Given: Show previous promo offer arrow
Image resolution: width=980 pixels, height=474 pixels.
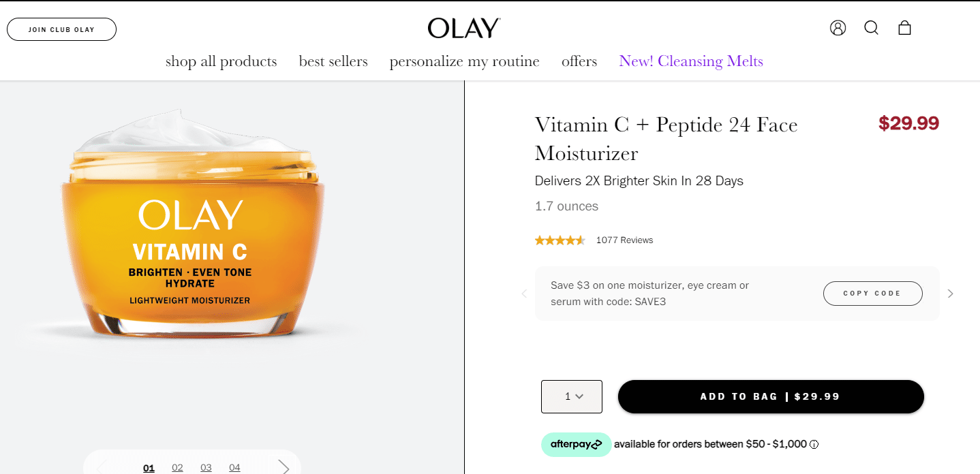Looking at the screenshot, I should click(524, 294).
